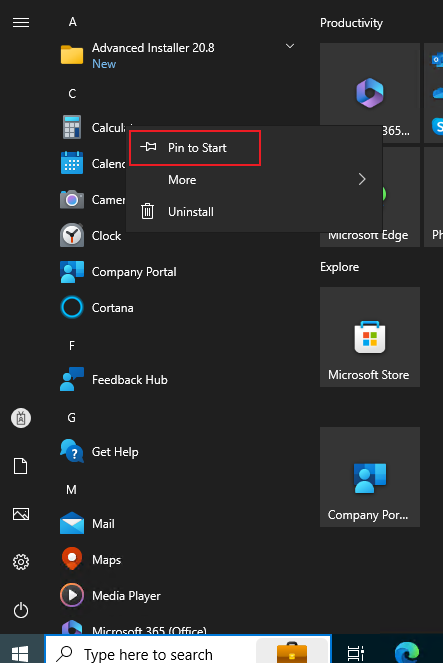Click the Calculator app icon

tap(72, 127)
